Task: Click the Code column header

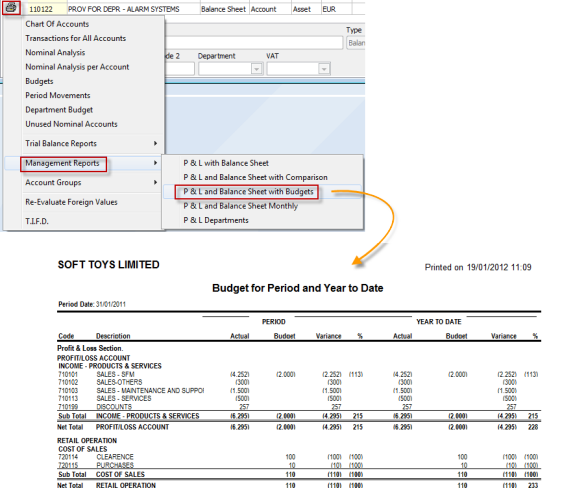Action: [66, 336]
